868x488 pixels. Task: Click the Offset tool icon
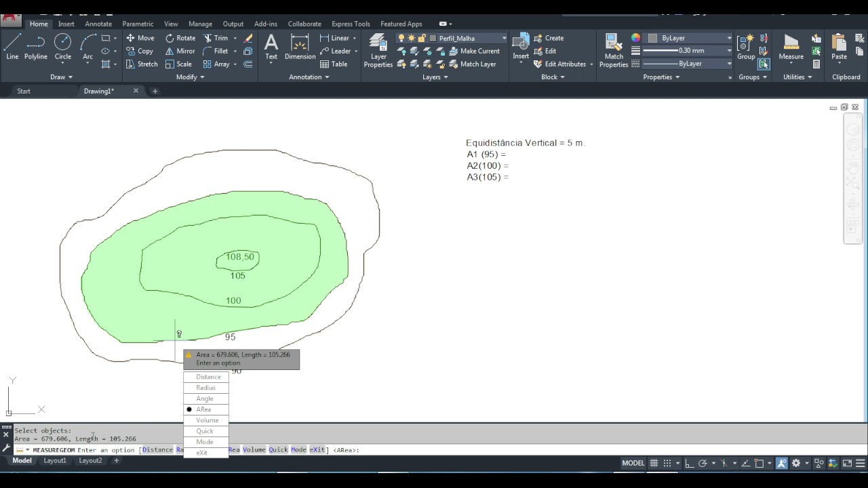248,64
